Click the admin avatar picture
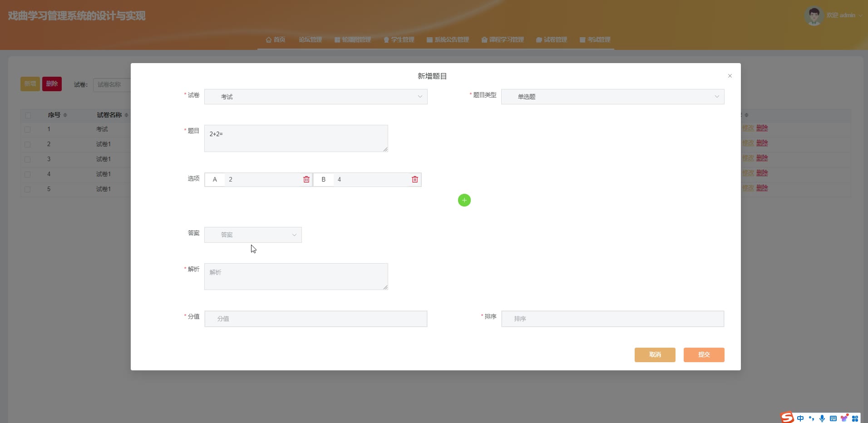Image resolution: width=868 pixels, height=423 pixels. [814, 16]
